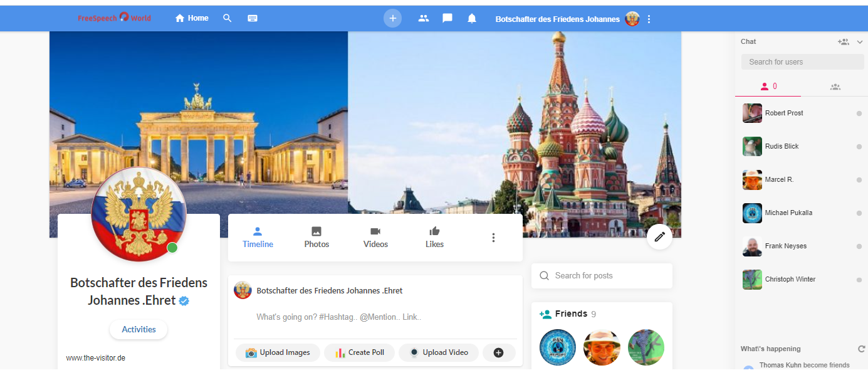Switch to the Photos tab

click(x=316, y=238)
